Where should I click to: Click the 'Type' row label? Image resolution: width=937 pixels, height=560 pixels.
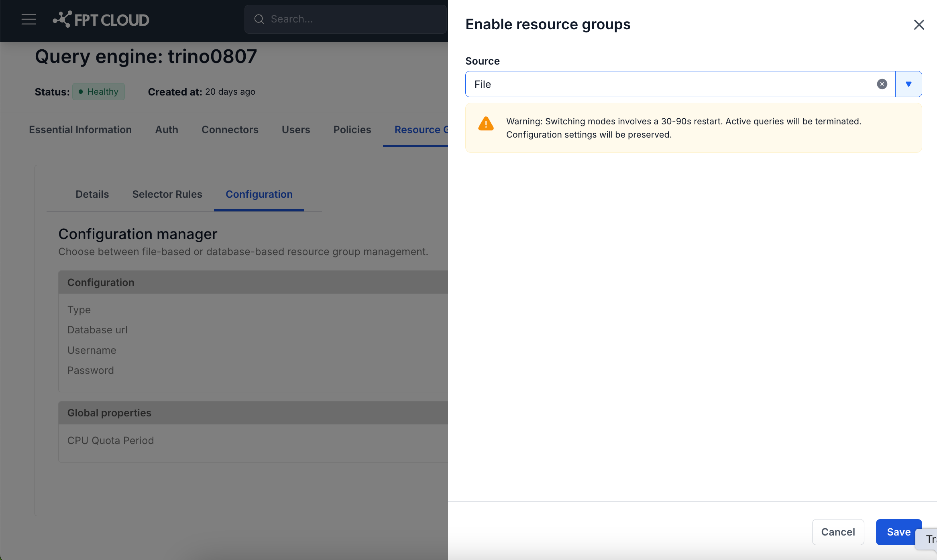pyautogui.click(x=79, y=310)
